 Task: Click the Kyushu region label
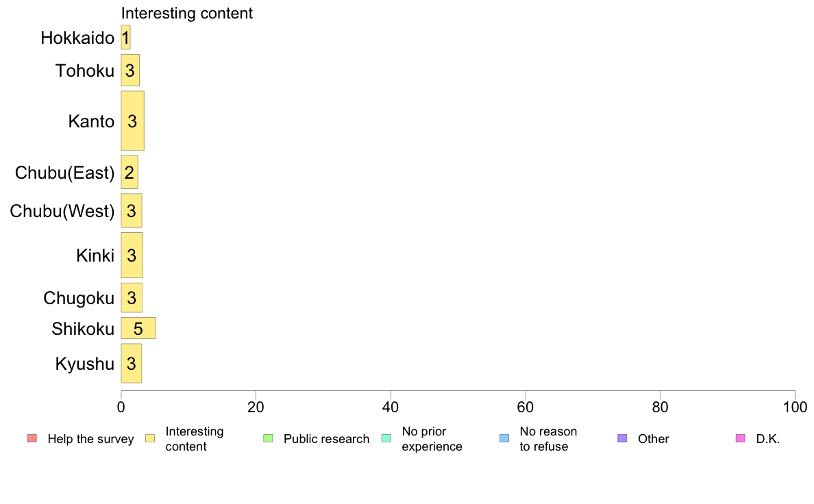click(x=84, y=364)
